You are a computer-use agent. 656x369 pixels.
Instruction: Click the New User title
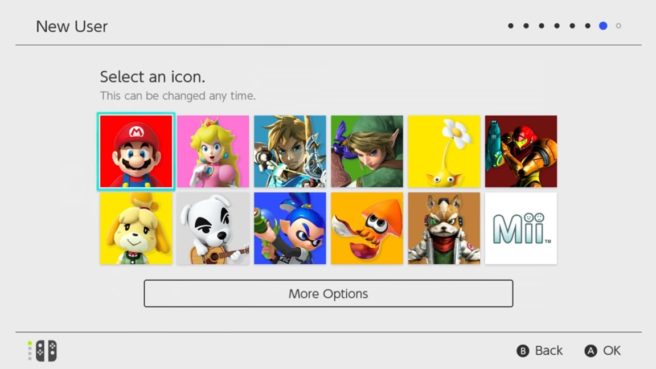click(72, 26)
